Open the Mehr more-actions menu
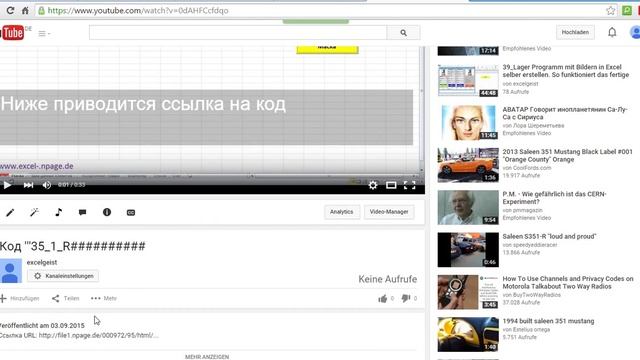The height and width of the screenshot is (360, 640). 104,298
